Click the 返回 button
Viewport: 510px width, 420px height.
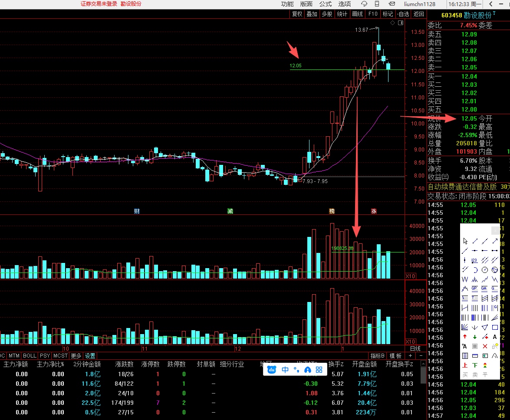click(418, 14)
